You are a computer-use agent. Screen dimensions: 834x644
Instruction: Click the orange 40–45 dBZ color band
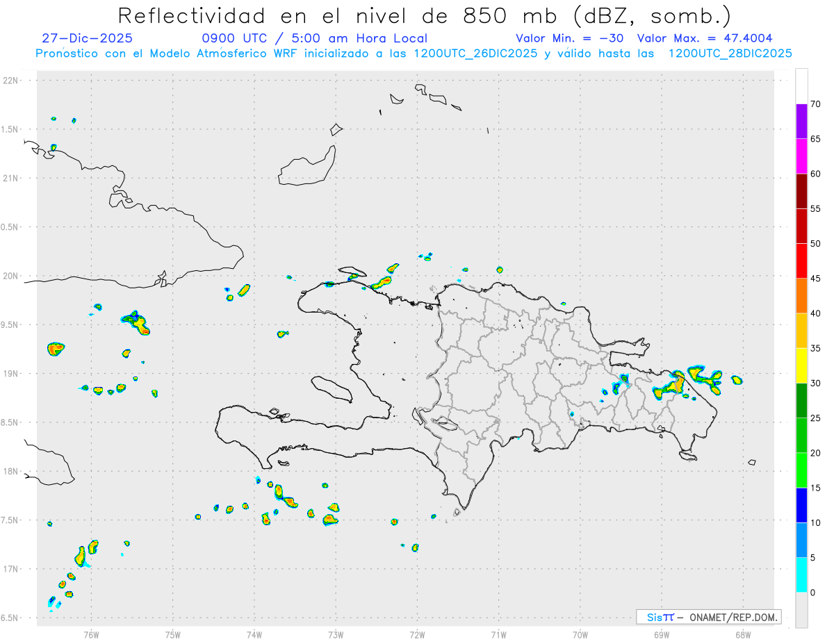click(801, 296)
